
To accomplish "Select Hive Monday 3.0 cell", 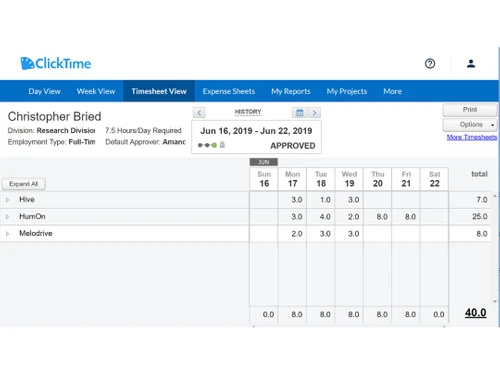I will [x=292, y=200].
